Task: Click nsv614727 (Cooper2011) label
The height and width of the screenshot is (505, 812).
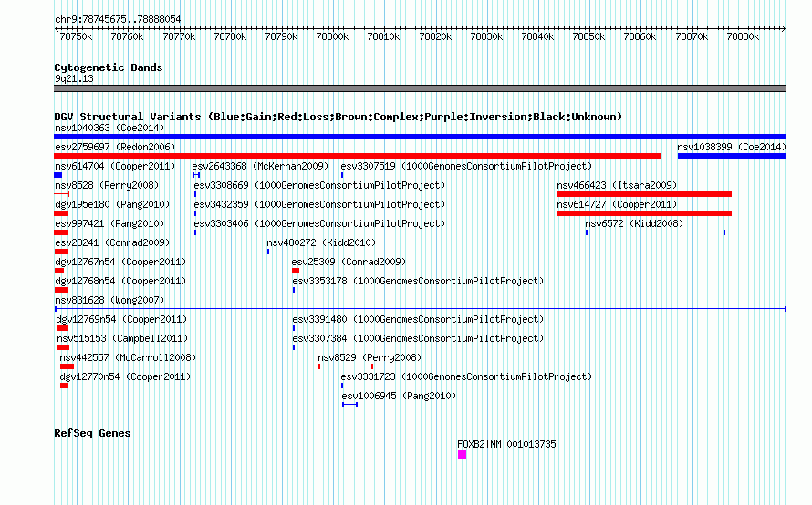Action: [x=617, y=204]
